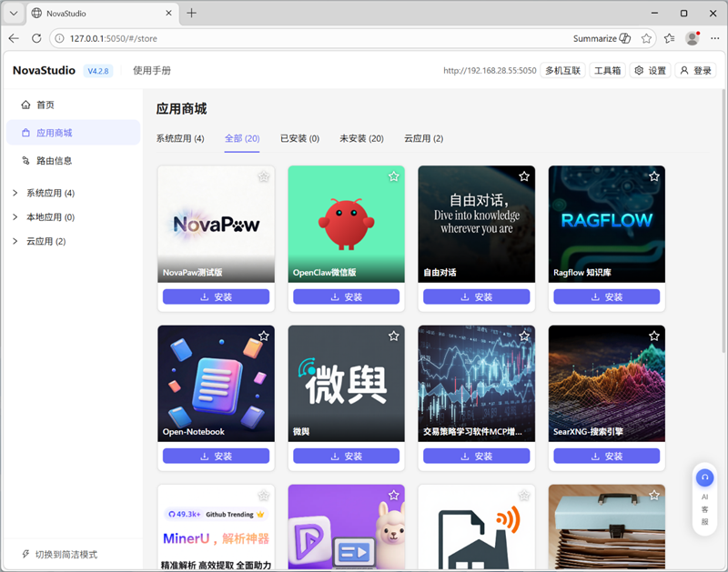Open the 使用手册 manual link
Screen dimensions: 728x572
pyautogui.click(x=152, y=71)
